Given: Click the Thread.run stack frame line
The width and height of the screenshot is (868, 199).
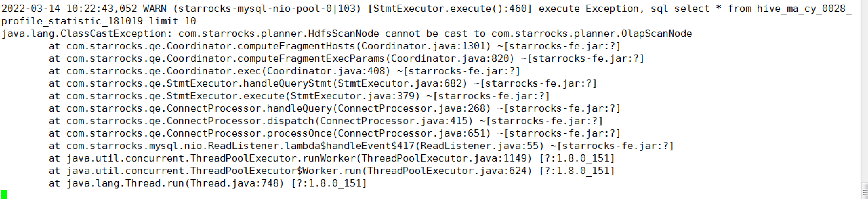Looking at the screenshot, I should click(154, 183).
